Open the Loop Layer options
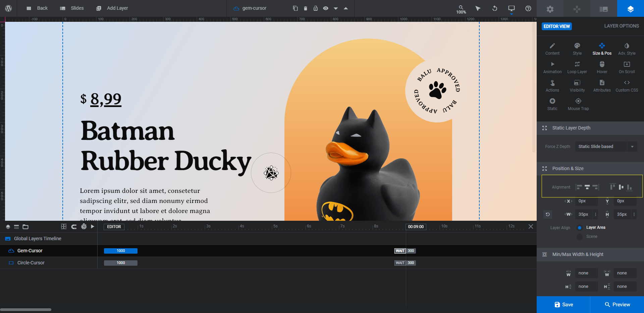This screenshot has width=644, height=313. tap(577, 67)
